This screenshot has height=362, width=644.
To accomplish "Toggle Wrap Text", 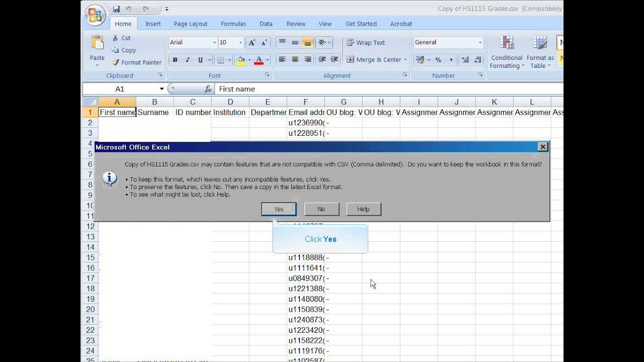I will click(366, 43).
